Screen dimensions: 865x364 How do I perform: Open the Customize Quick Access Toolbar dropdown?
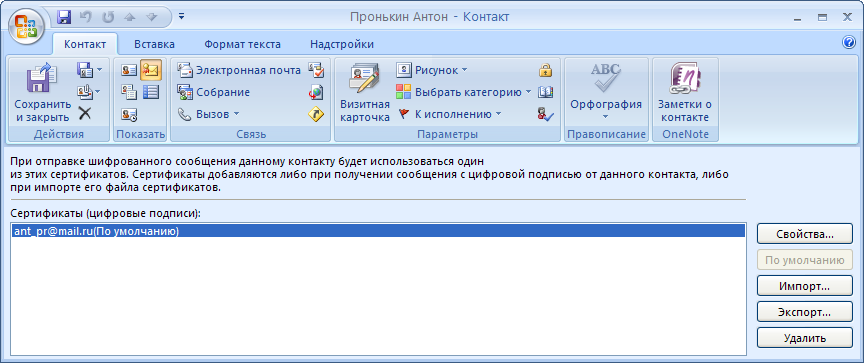[181, 17]
